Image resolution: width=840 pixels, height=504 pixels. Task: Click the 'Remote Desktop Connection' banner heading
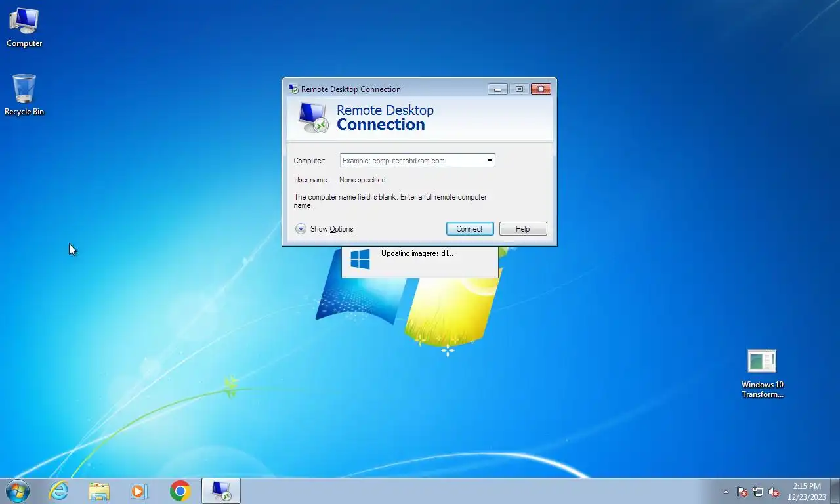[385, 117]
